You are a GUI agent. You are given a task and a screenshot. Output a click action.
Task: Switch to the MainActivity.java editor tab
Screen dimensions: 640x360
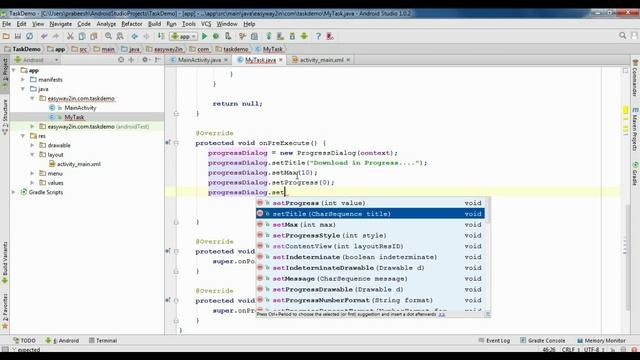coord(199,60)
